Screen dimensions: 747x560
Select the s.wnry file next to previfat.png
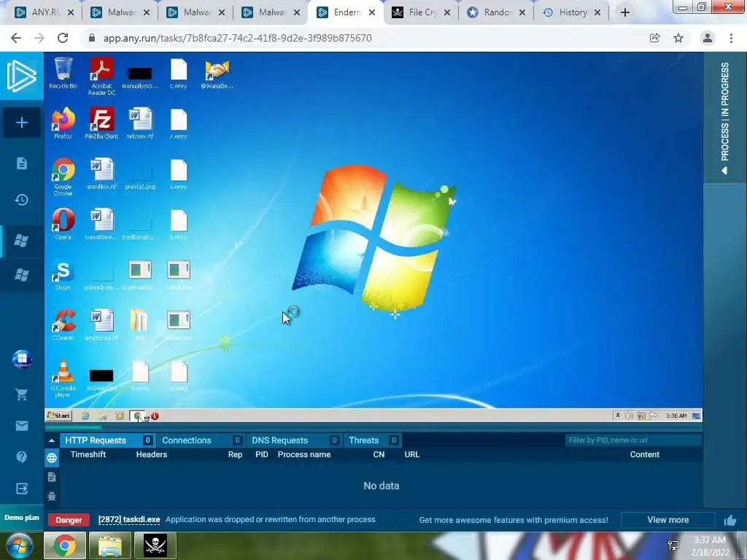click(179, 174)
